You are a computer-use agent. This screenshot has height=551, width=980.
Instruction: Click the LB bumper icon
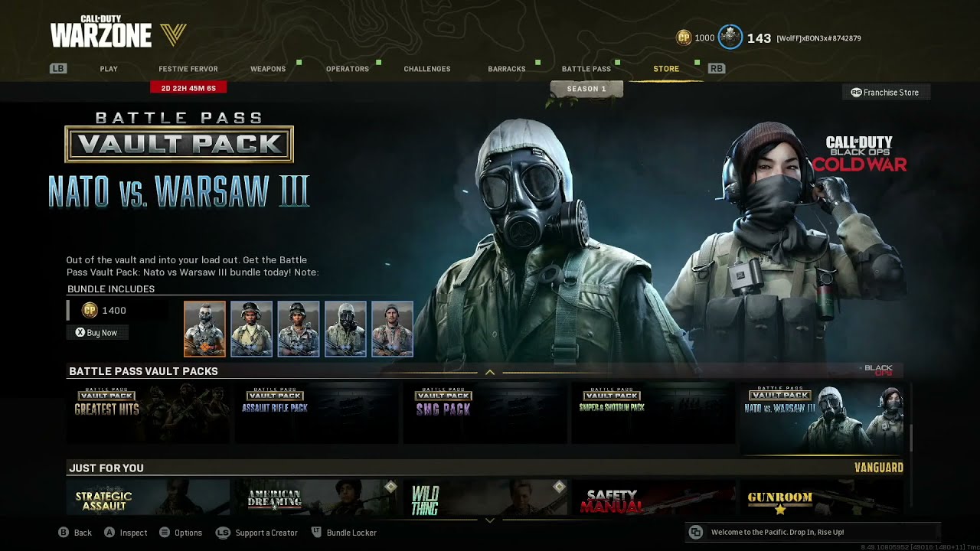point(58,69)
